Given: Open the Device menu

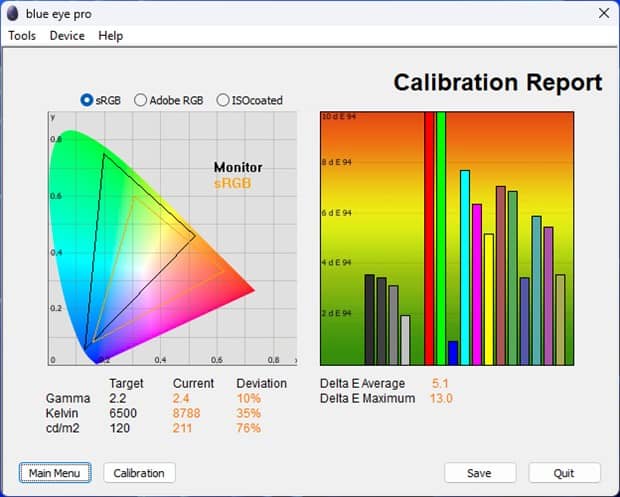Looking at the screenshot, I should [67, 35].
